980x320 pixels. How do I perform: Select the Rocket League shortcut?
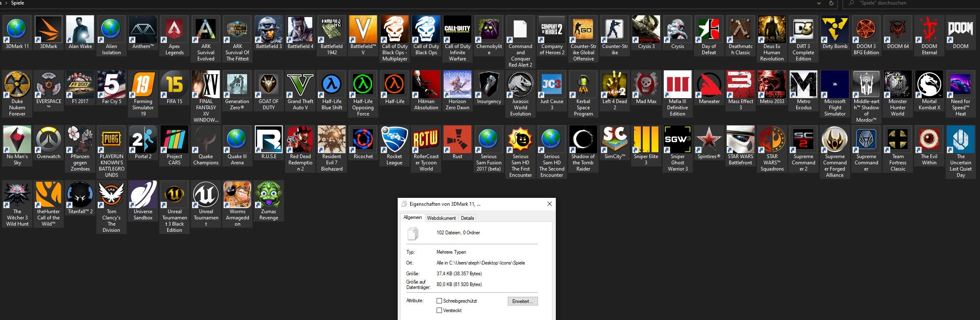[394, 146]
